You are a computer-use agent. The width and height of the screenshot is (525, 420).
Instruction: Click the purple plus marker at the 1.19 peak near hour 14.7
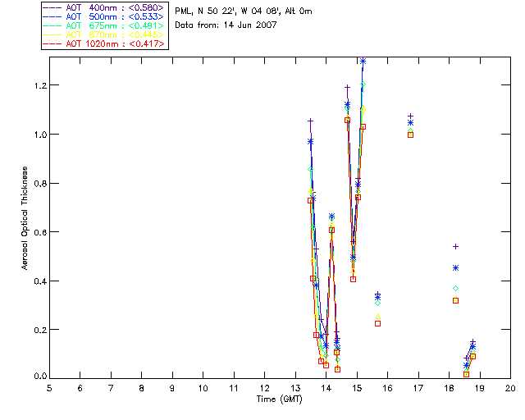point(347,88)
